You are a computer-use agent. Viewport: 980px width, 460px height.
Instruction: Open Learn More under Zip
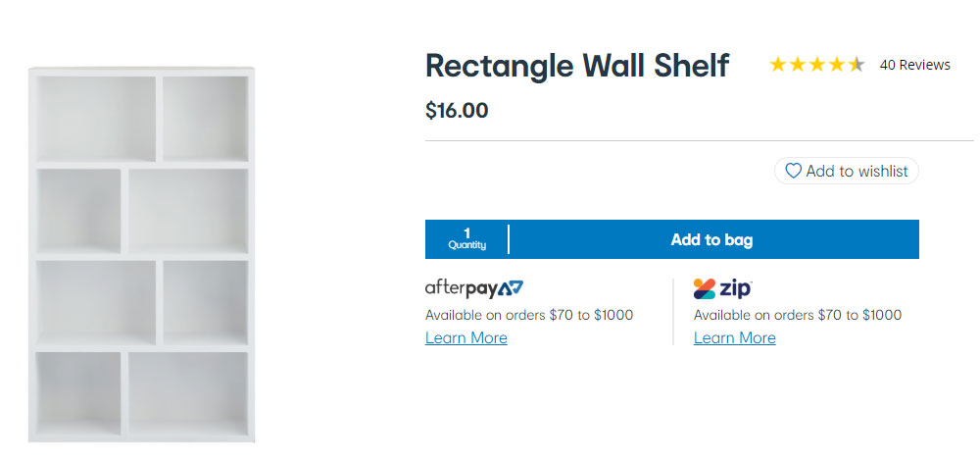734,338
